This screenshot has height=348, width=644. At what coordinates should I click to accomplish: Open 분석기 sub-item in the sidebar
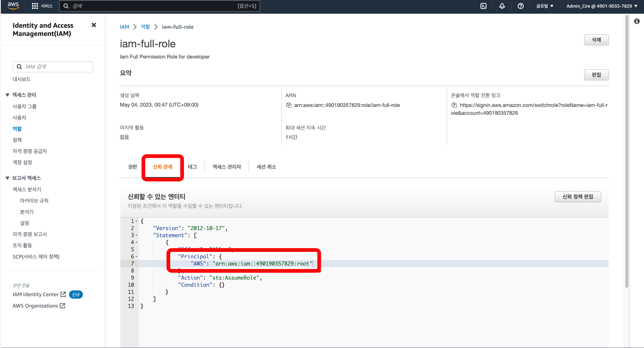(27, 212)
